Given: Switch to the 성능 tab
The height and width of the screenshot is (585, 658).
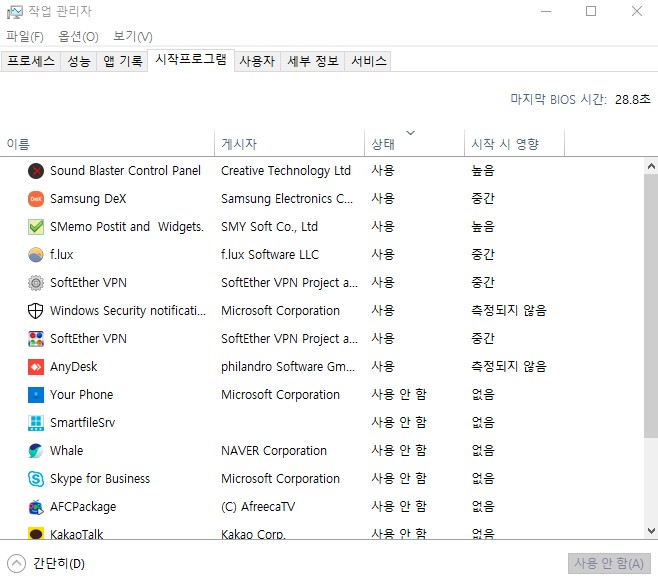Looking at the screenshot, I should coord(79,61).
